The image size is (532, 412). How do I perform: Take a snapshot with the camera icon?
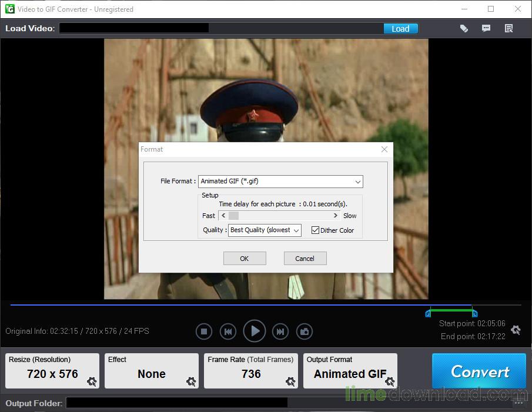point(305,331)
